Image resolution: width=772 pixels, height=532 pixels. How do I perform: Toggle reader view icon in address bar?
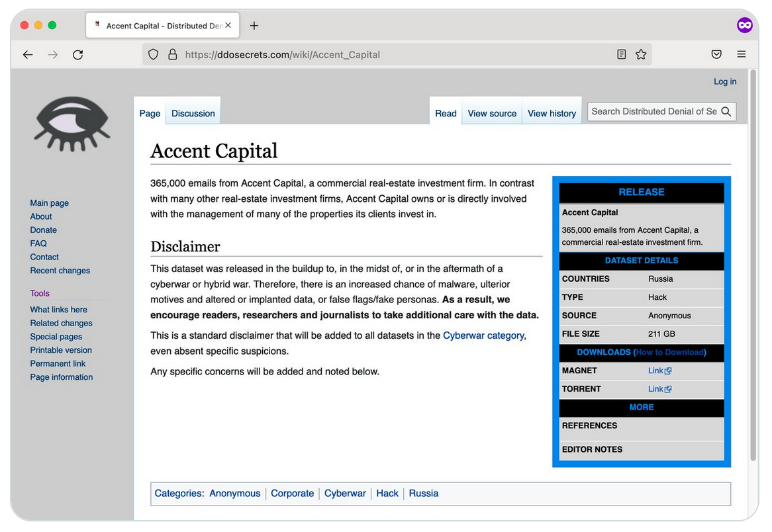pos(621,54)
